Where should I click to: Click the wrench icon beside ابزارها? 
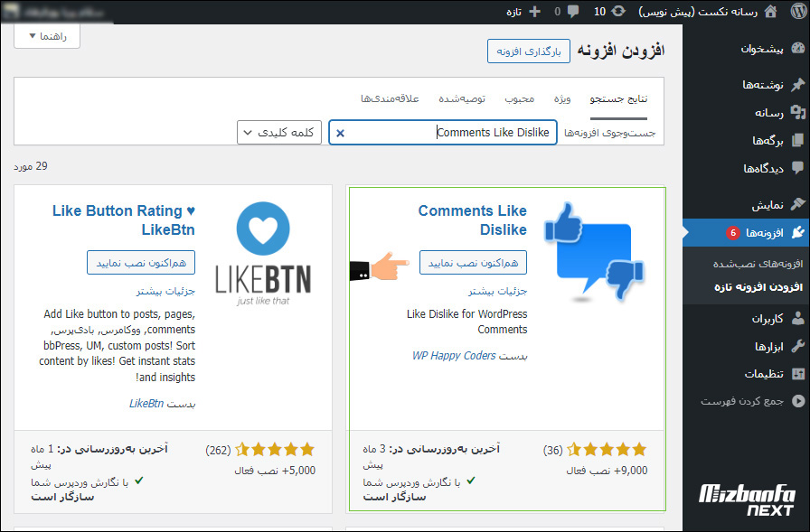click(x=798, y=346)
